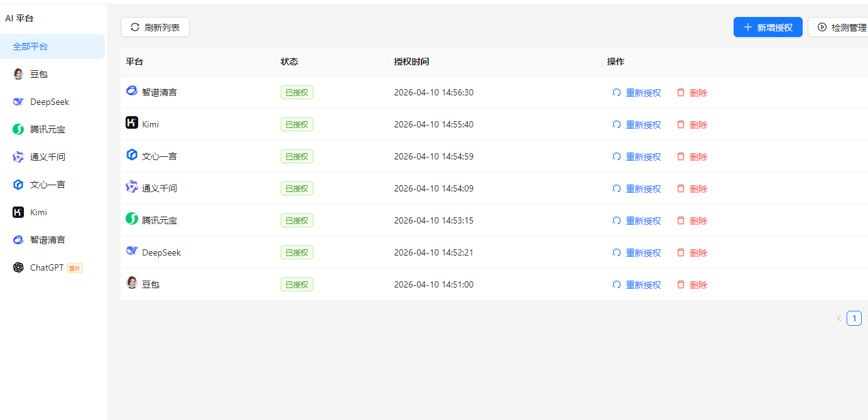Click the 刷新列表 refresh icon
868x420 pixels.
tap(135, 27)
